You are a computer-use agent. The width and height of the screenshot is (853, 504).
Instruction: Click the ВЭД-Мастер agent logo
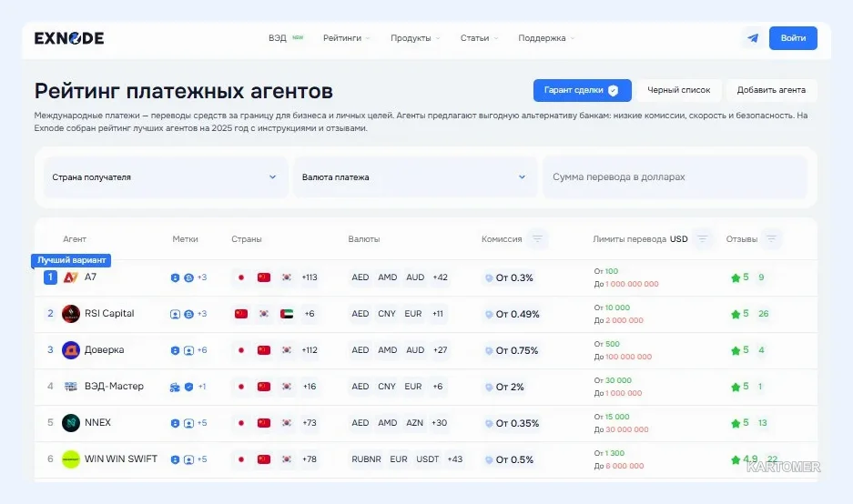[x=71, y=387]
